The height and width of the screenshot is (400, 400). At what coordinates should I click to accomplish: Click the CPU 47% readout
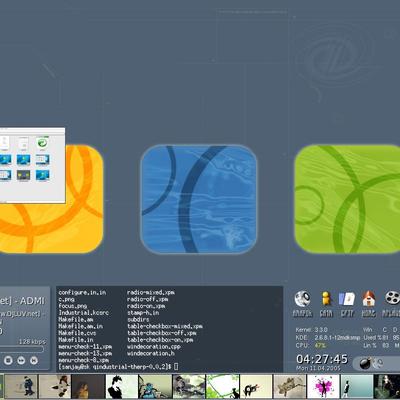[x=311, y=345]
